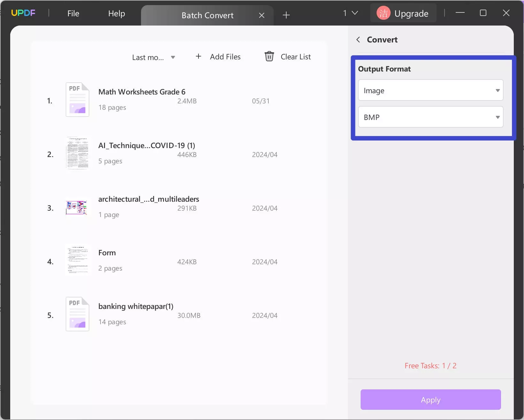The width and height of the screenshot is (524, 420).
Task: Maximize the UPDF window
Action: [x=483, y=13]
